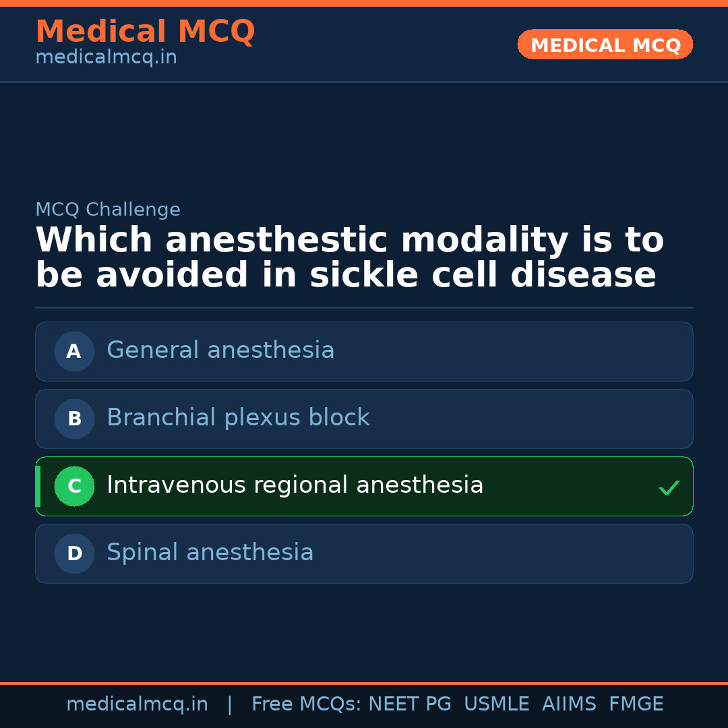Image resolution: width=728 pixels, height=728 pixels.
Task: Click the Medical MCQ header title
Action: coord(145,32)
